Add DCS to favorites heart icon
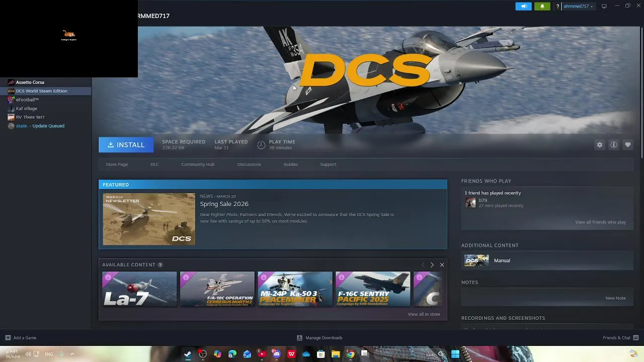The height and width of the screenshot is (362, 644). point(628,145)
